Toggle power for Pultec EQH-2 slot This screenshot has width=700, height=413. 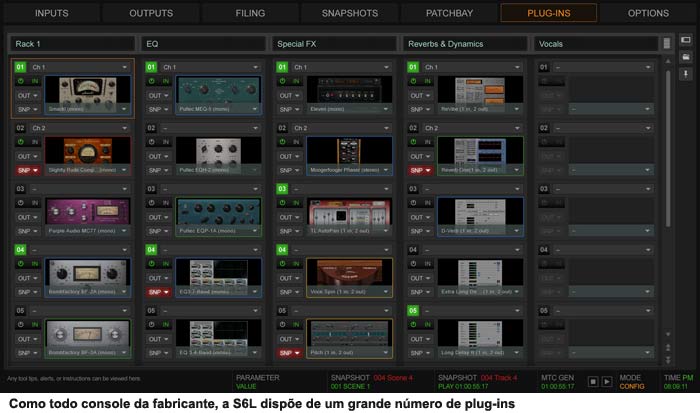152,142
